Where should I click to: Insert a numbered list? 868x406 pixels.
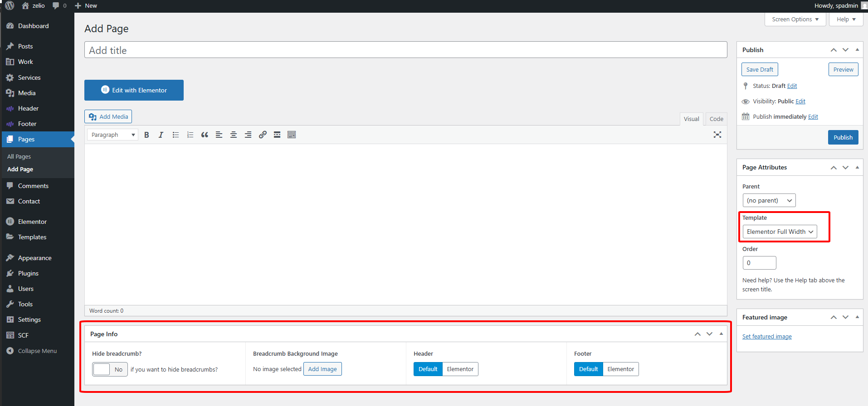click(190, 135)
